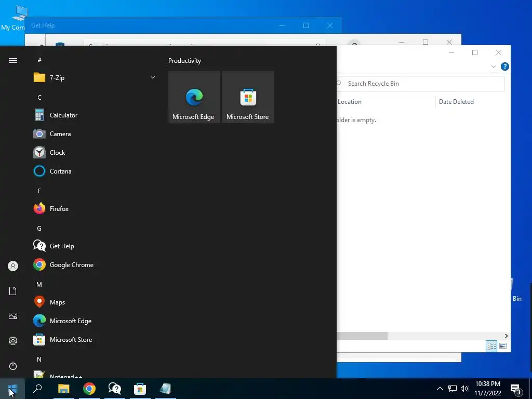This screenshot has height=399, width=532.
Task: Open the clock and date flyout
Action: pos(487,389)
